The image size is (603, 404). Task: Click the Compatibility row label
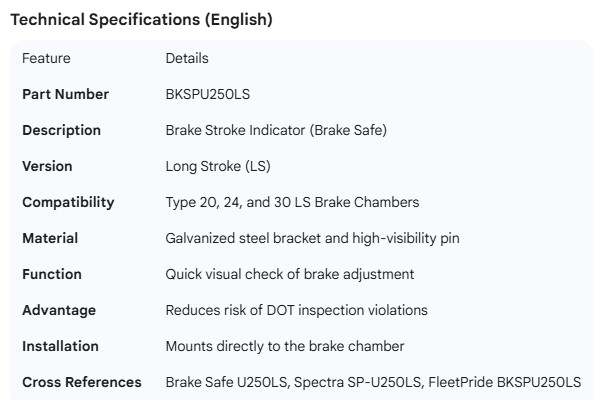(x=68, y=202)
